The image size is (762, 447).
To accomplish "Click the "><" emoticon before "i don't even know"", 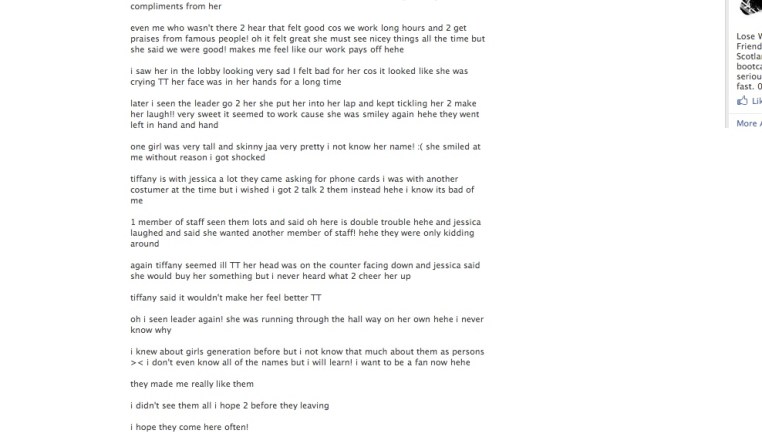I will click(x=137, y=362).
